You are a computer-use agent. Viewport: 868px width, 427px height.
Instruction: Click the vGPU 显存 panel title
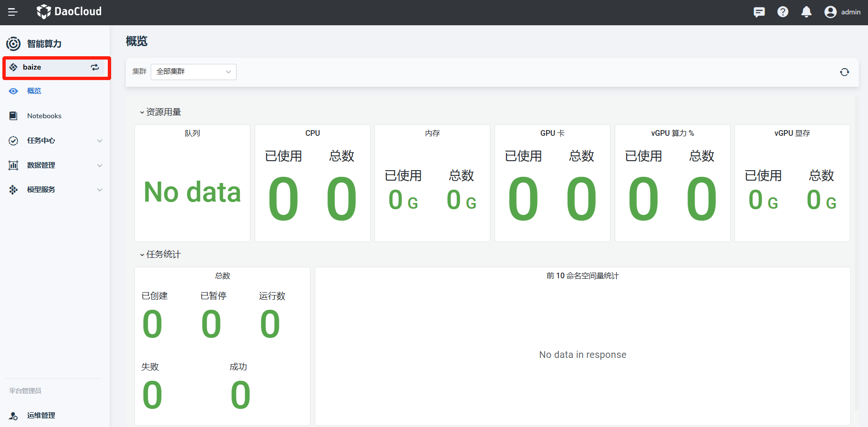click(x=792, y=133)
